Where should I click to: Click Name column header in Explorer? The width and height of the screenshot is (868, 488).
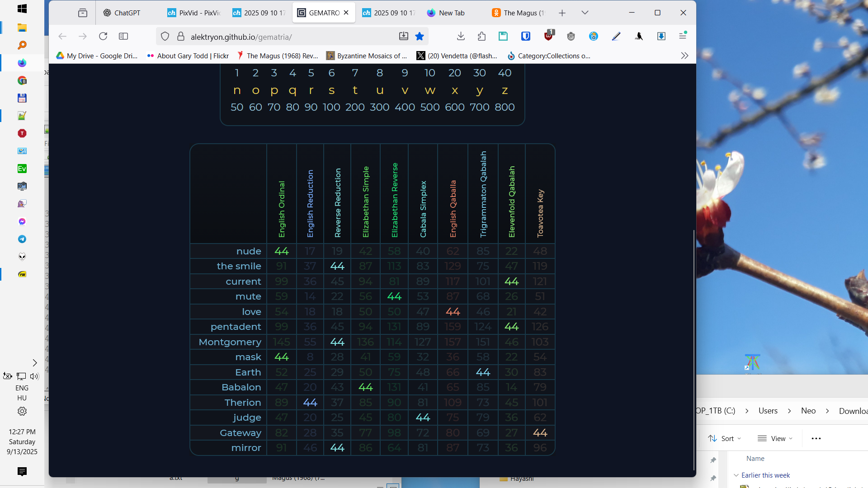[755, 458]
